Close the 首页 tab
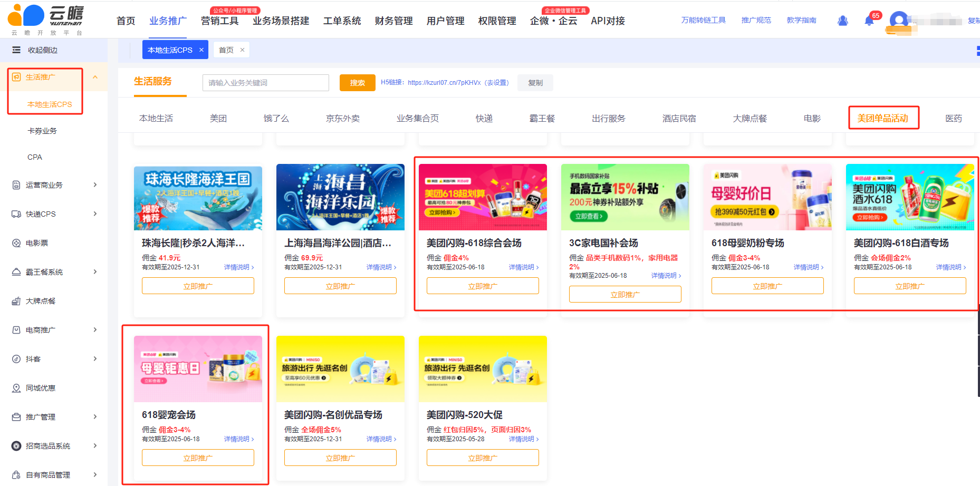 (243, 50)
